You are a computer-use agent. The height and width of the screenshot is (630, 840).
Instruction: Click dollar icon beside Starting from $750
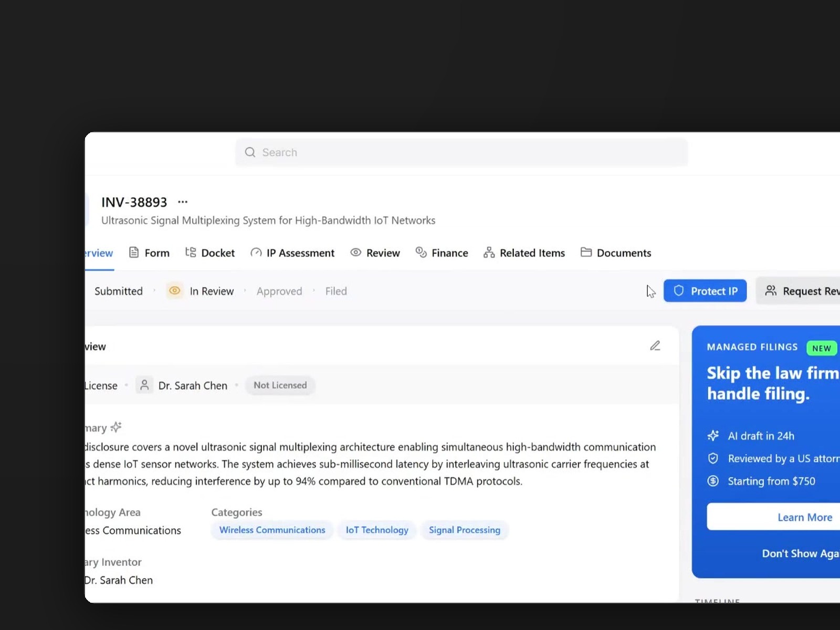(x=713, y=481)
